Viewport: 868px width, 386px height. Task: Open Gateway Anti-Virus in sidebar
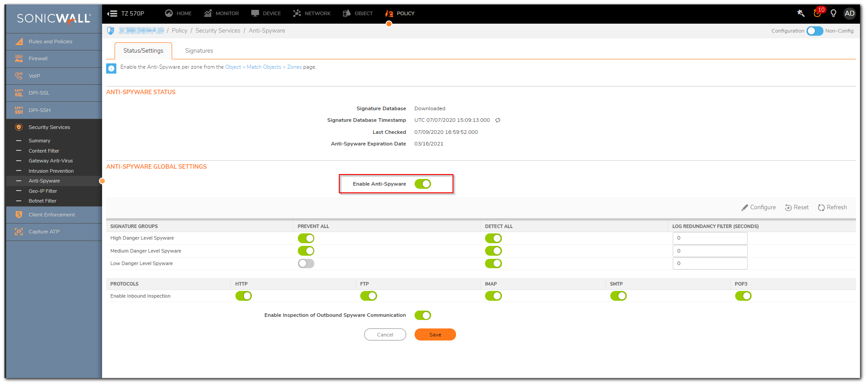coord(51,161)
